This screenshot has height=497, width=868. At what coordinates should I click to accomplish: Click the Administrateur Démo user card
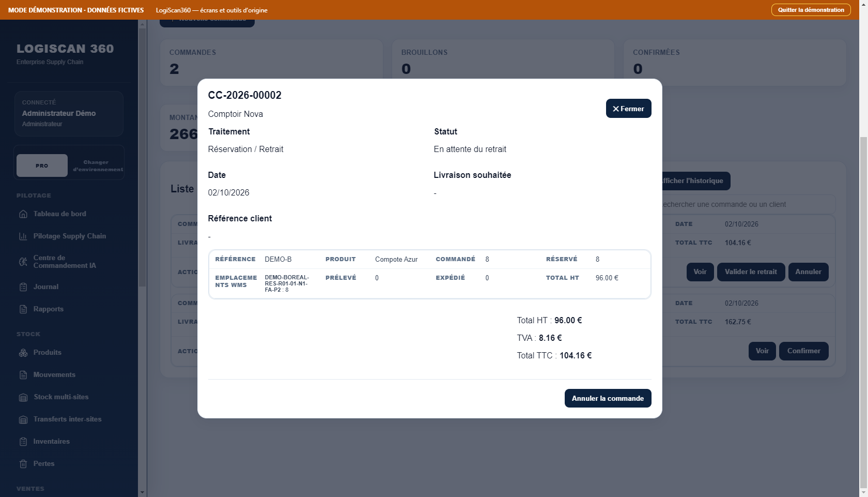pyautogui.click(x=69, y=114)
